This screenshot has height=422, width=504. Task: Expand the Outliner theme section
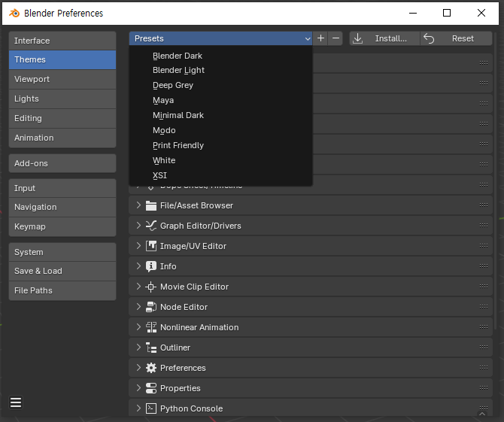pyautogui.click(x=138, y=347)
